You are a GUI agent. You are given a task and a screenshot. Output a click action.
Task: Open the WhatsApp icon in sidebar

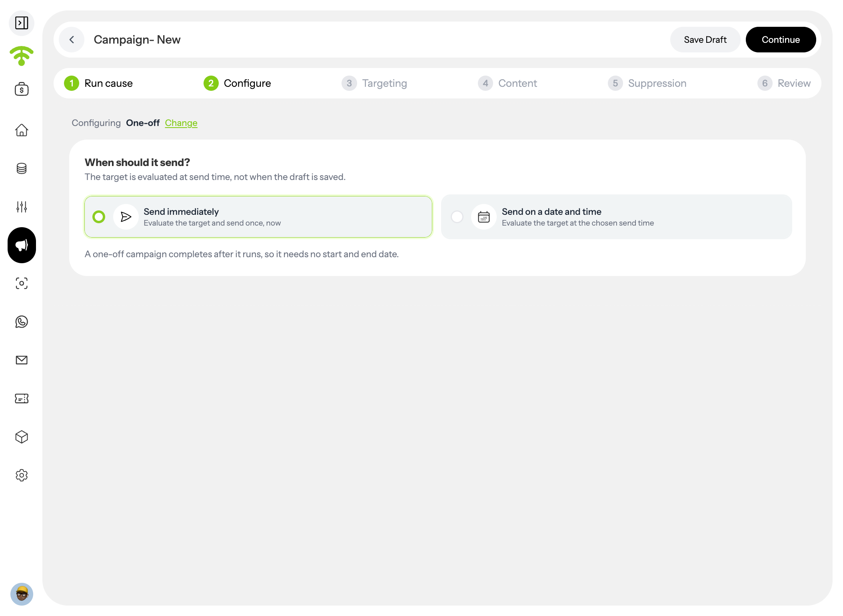[x=22, y=322]
